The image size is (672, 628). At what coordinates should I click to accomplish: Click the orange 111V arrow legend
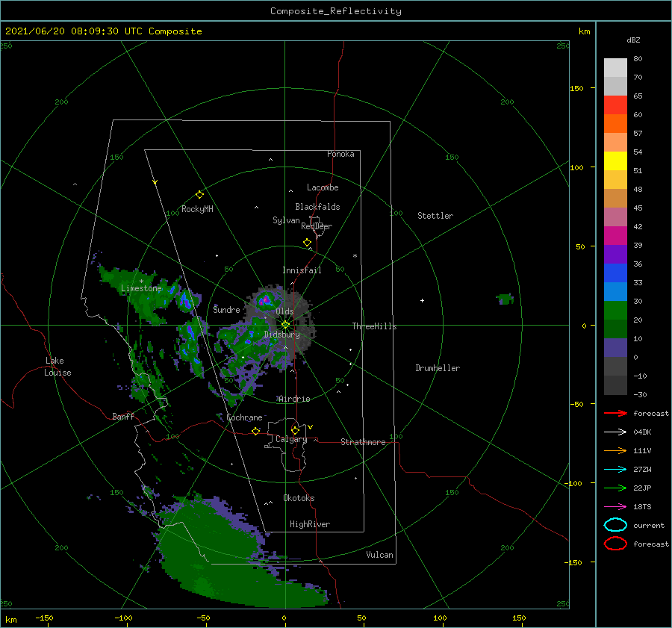615,450
